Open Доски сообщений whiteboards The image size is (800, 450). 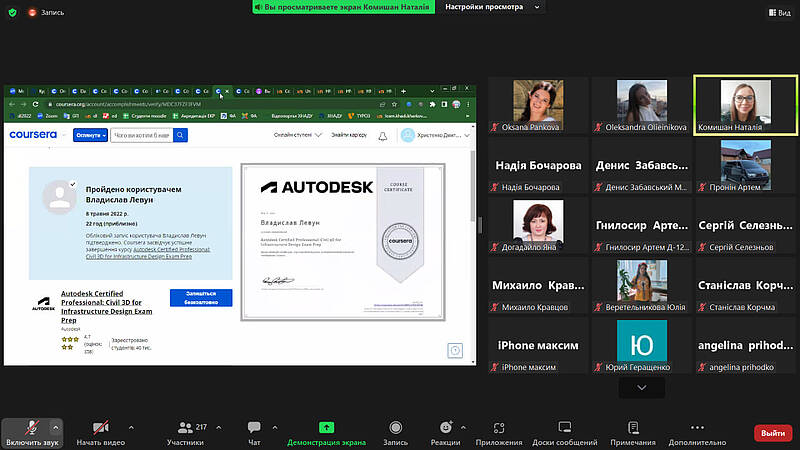[565, 433]
